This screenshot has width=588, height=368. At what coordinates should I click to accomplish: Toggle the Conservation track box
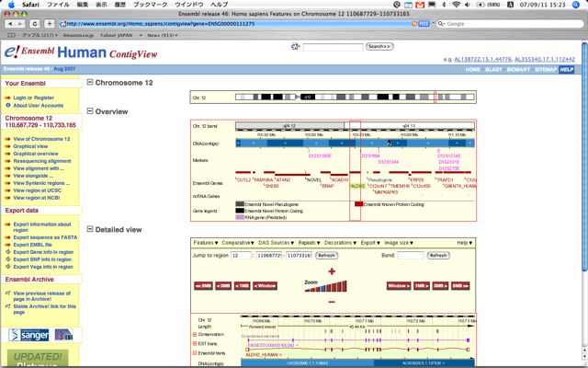click(196, 333)
